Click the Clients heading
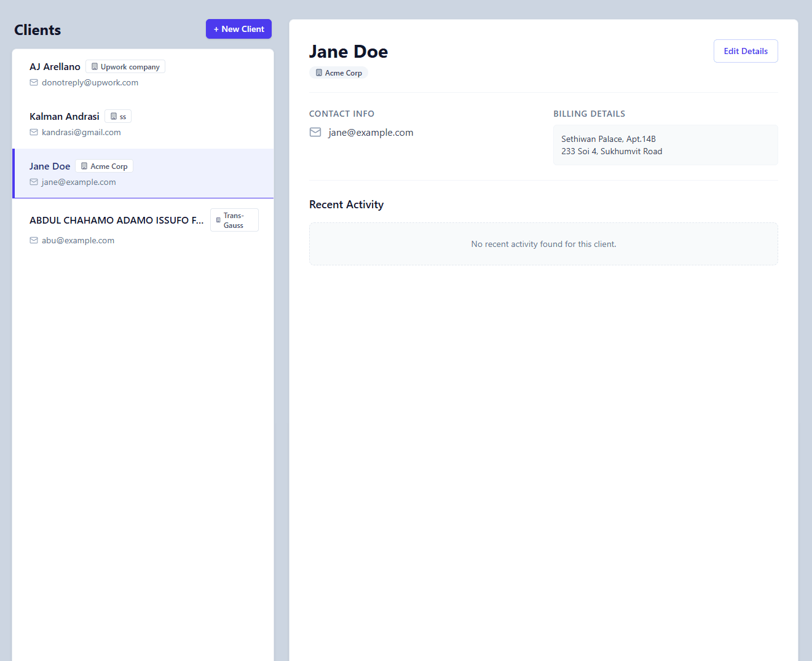This screenshot has width=812, height=661. tap(37, 30)
